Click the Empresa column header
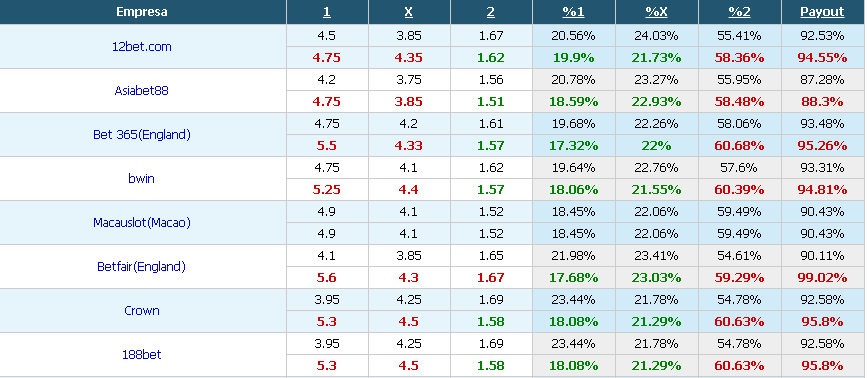This screenshot has height=378, width=867. 142,12
